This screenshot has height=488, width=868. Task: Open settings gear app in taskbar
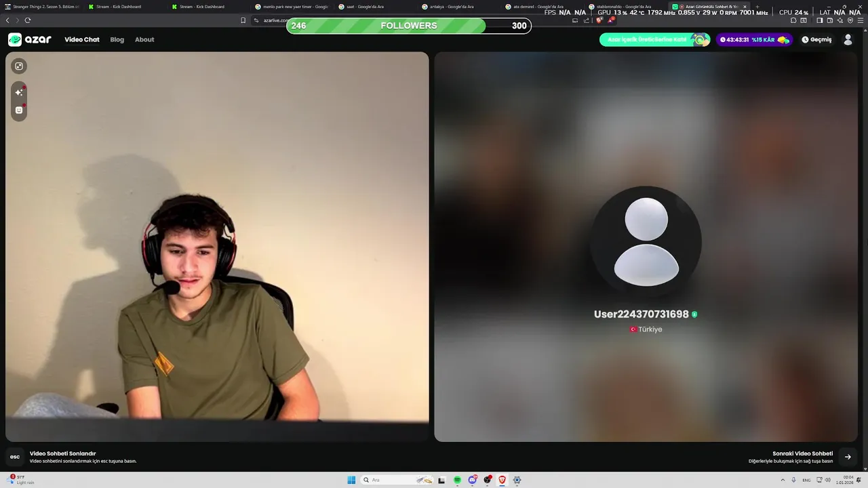[x=517, y=480]
